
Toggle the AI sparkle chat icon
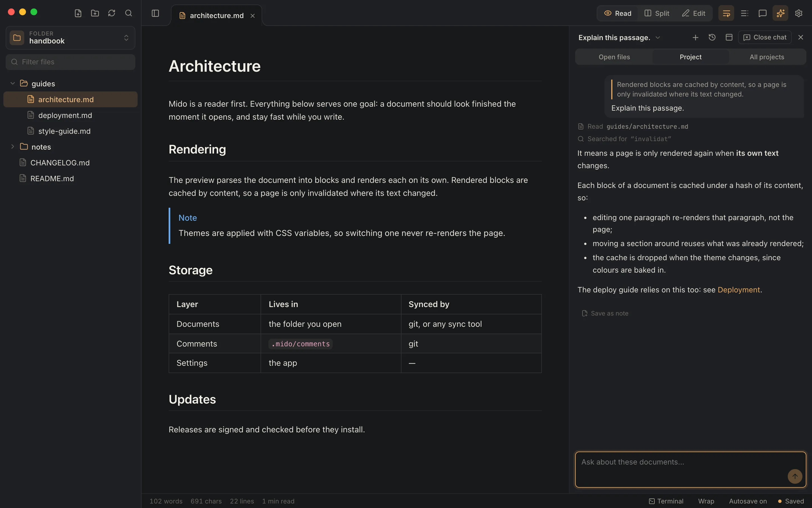click(x=780, y=13)
